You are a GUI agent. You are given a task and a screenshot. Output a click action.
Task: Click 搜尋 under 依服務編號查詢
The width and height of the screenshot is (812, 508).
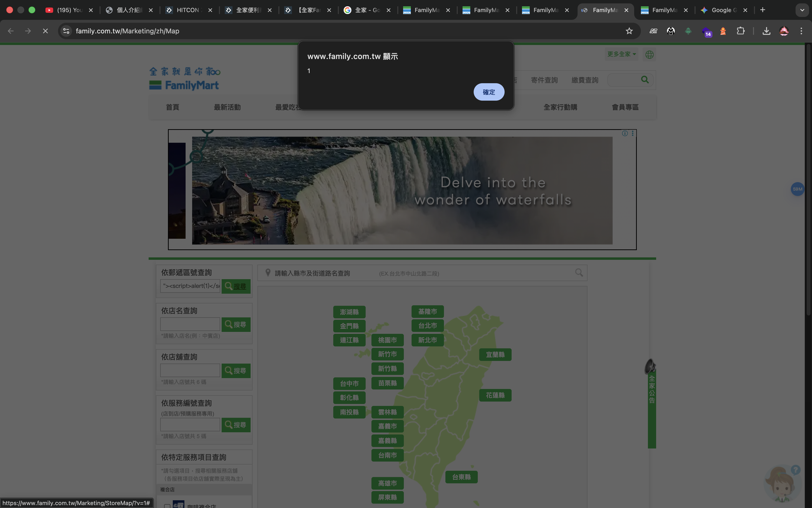point(236,425)
